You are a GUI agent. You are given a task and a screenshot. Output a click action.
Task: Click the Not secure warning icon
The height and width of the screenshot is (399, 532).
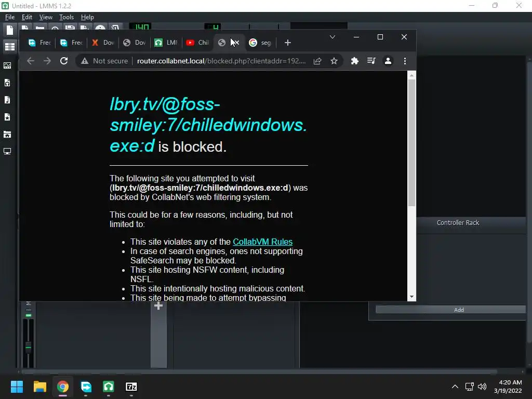[x=85, y=61]
